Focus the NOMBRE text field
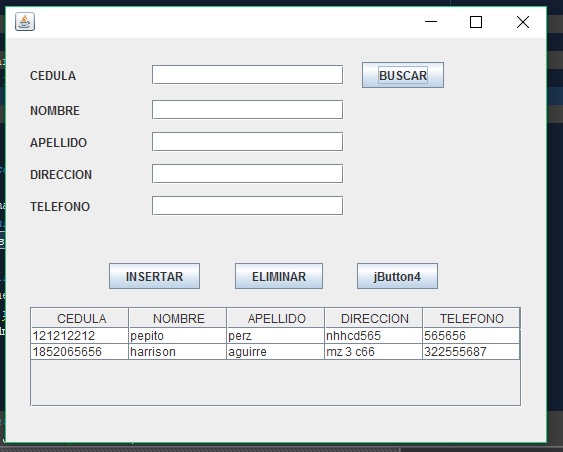This screenshot has width=563, height=452. (247, 109)
